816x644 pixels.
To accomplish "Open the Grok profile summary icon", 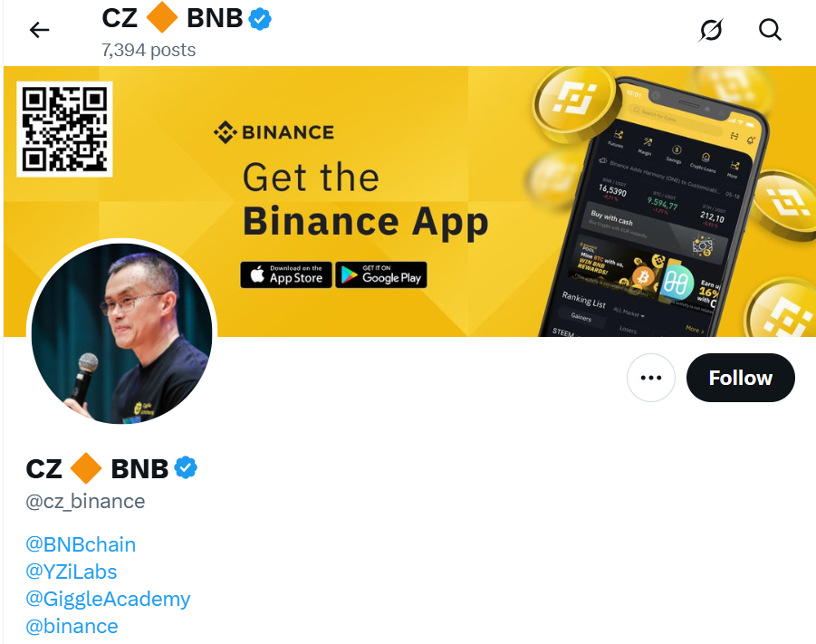I will [x=711, y=30].
